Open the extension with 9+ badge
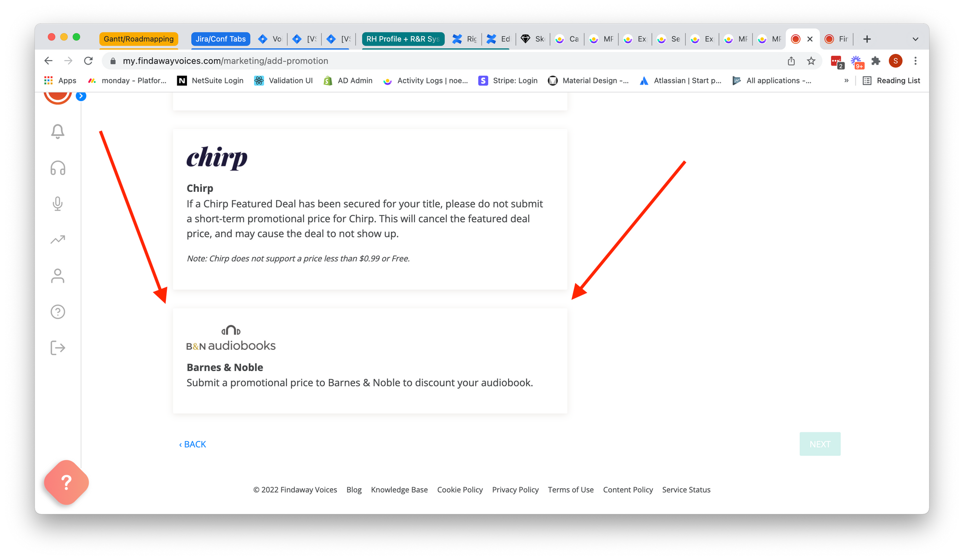This screenshot has width=964, height=560. tap(857, 62)
